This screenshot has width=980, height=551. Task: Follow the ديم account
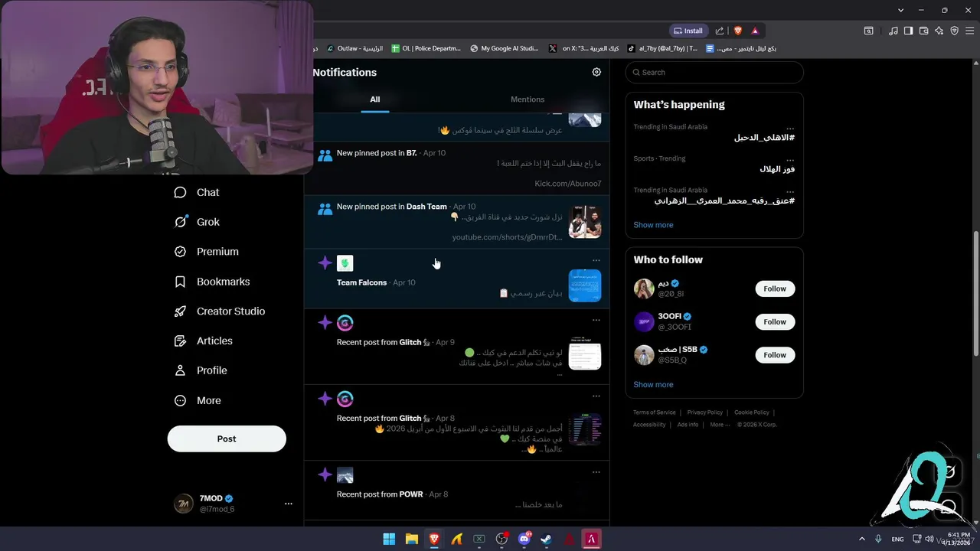(775, 289)
